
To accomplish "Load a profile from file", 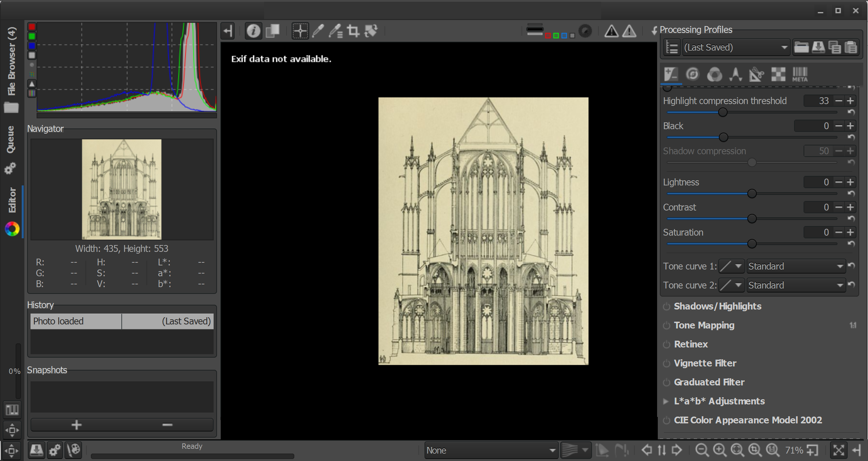I will tap(801, 47).
